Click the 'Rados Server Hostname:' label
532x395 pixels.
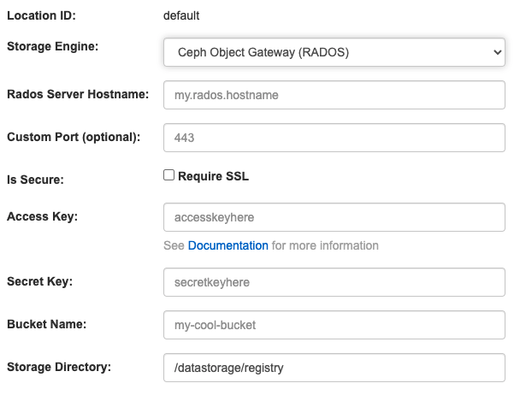78,94
